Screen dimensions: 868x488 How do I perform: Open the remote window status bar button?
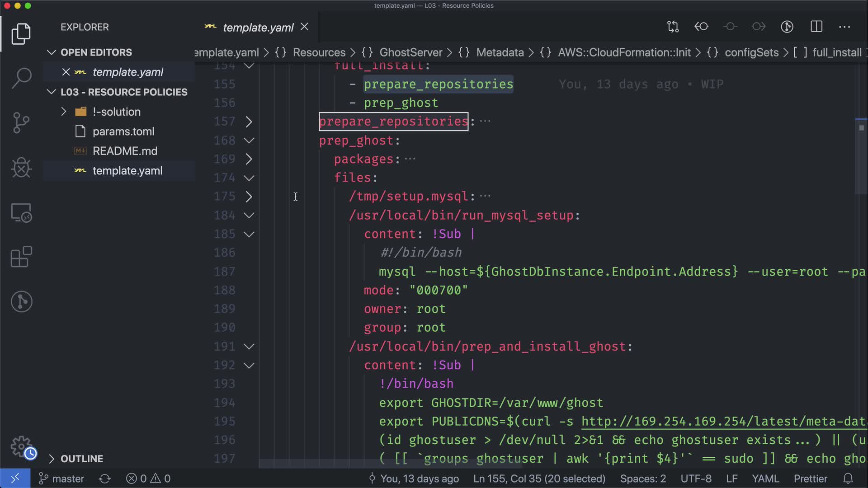pyautogui.click(x=15, y=479)
